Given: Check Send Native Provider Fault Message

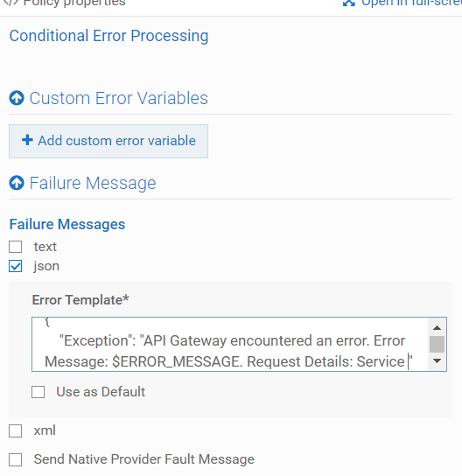Looking at the screenshot, I should click(15, 459).
